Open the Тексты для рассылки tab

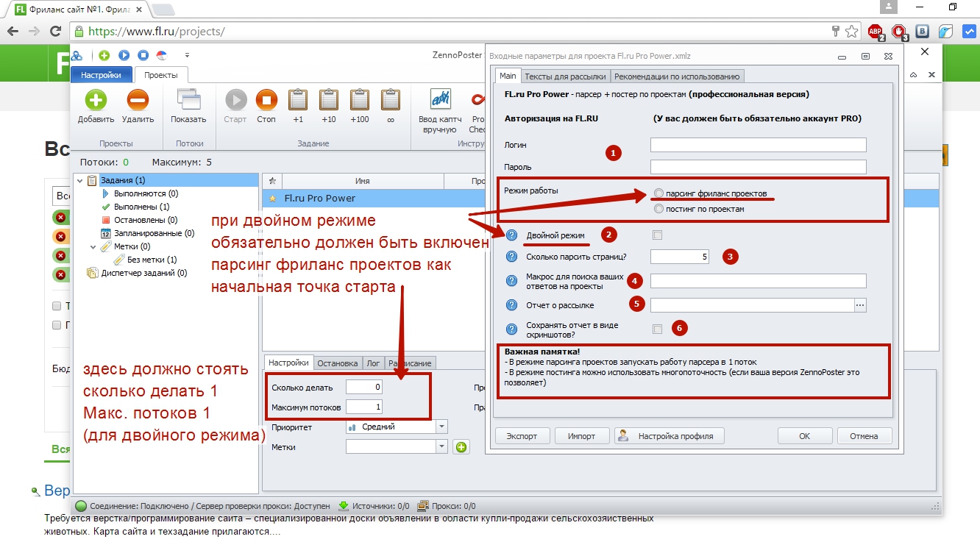coord(566,76)
